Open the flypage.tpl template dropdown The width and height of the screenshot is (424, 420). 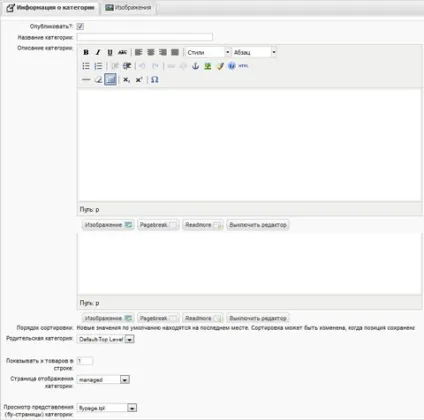click(x=107, y=408)
